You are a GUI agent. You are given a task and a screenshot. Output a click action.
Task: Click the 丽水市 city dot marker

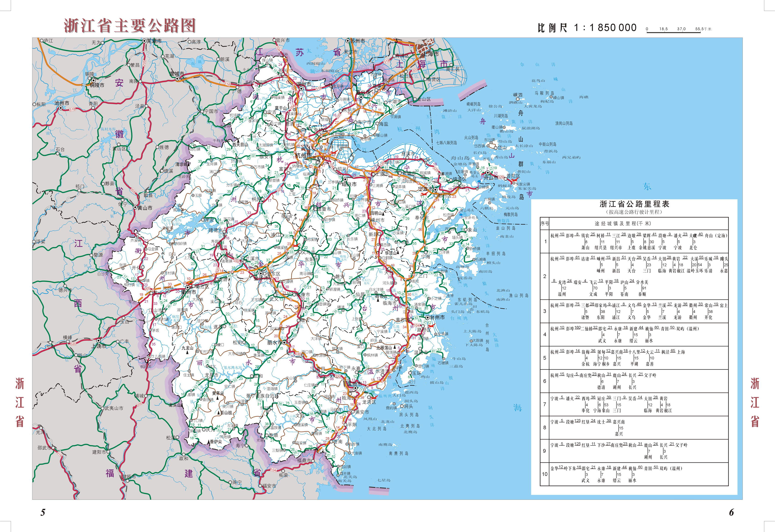(284, 342)
